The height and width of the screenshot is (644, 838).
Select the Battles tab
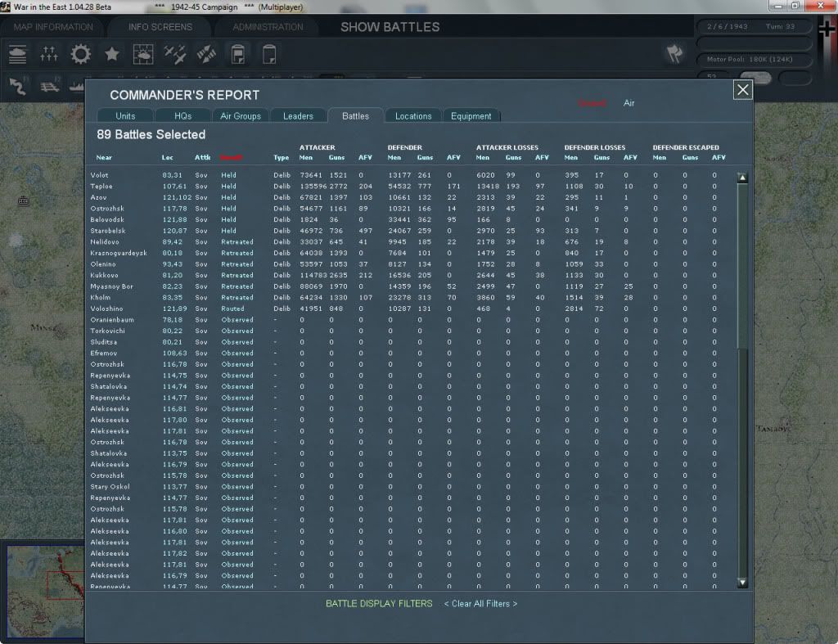coord(355,116)
